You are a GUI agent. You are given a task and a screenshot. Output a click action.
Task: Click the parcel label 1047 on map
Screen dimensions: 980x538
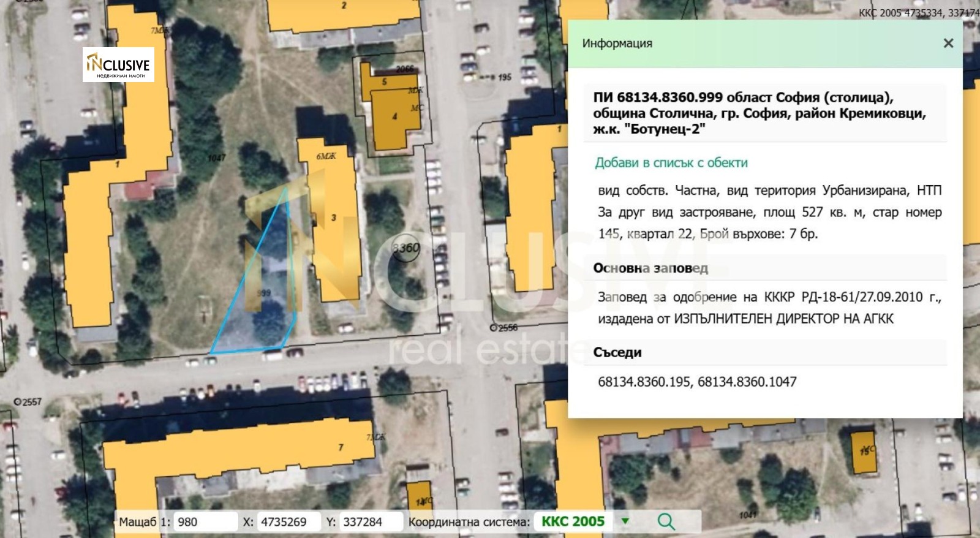click(x=216, y=158)
